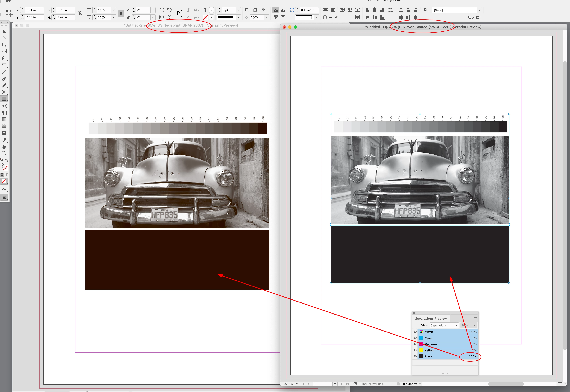Image resolution: width=570 pixels, height=392 pixels.
Task: Select the Direct Selection tool
Action: click(4, 38)
